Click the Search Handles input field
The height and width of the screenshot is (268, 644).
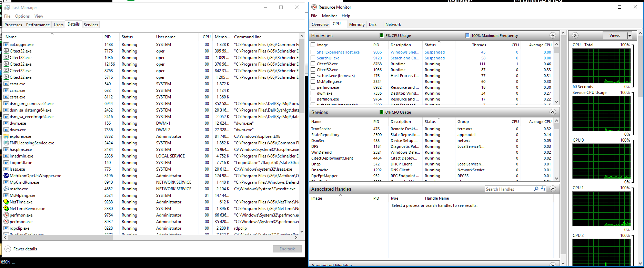(x=509, y=189)
